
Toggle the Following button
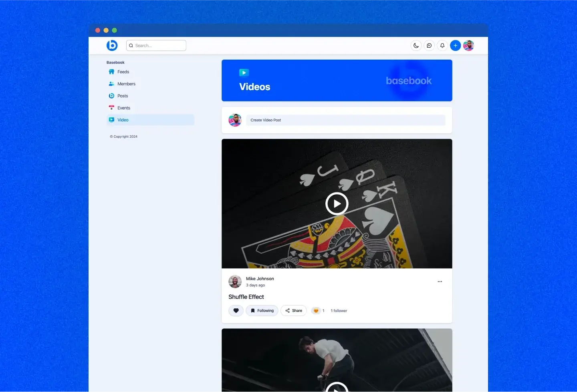[x=262, y=311]
